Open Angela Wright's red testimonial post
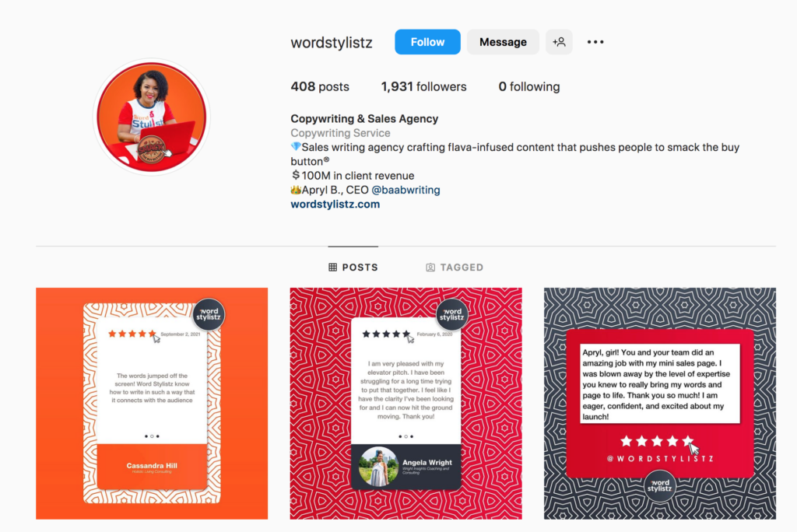 tap(406, 404)
